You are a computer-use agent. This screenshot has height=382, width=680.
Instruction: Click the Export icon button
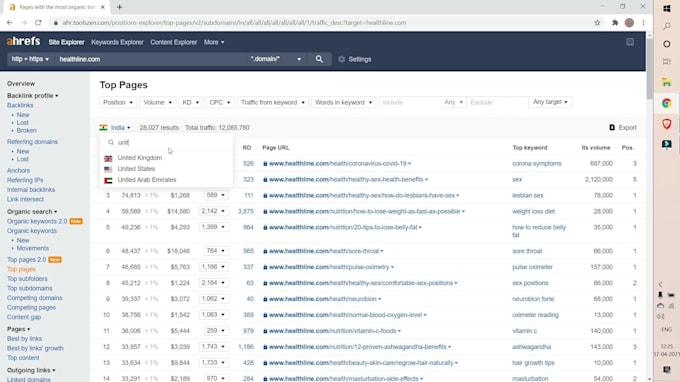[623, 127]
